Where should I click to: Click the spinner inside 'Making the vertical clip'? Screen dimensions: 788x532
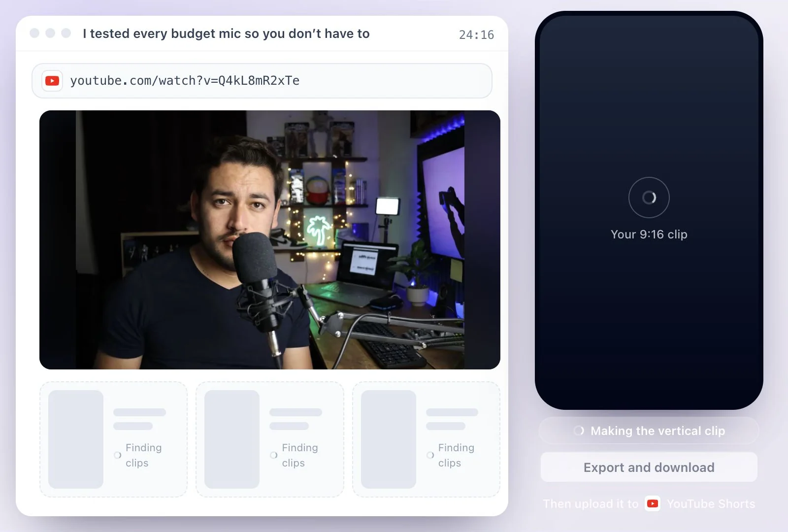click(579, 431)
